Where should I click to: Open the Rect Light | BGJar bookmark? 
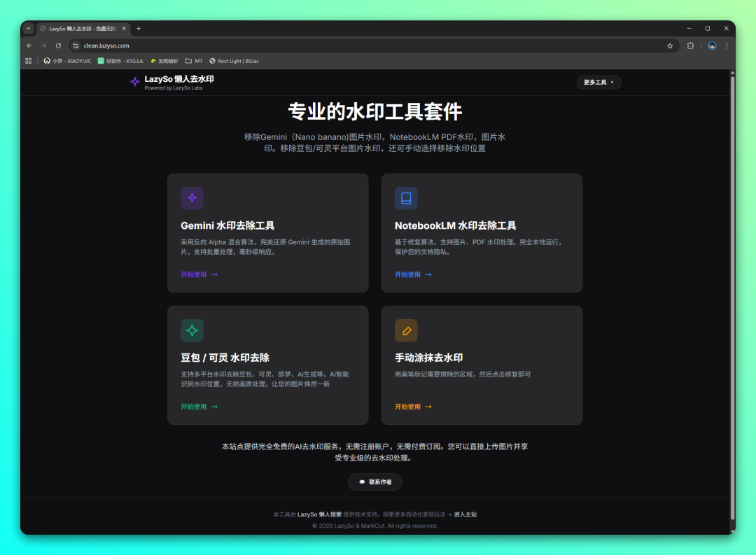[x=234, y=61]
